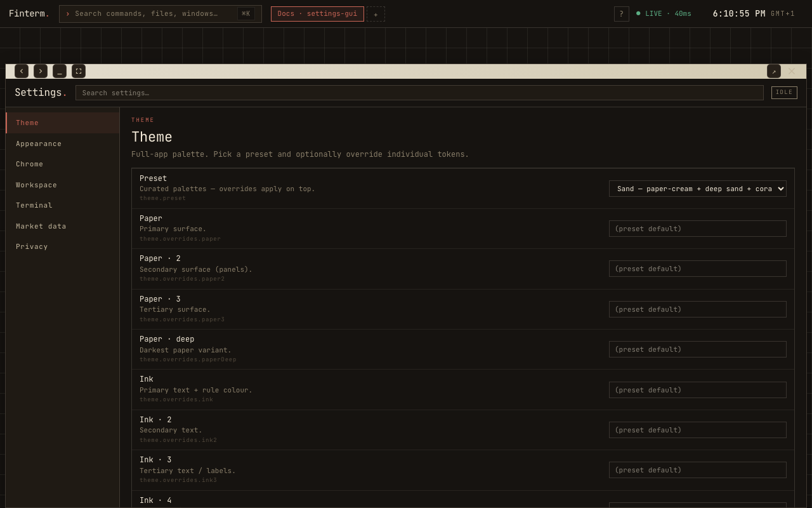Image resolution: width=812 pixels, height=508 pixels.
Task: Click the Ink override input field
Action: click(698, 390)
